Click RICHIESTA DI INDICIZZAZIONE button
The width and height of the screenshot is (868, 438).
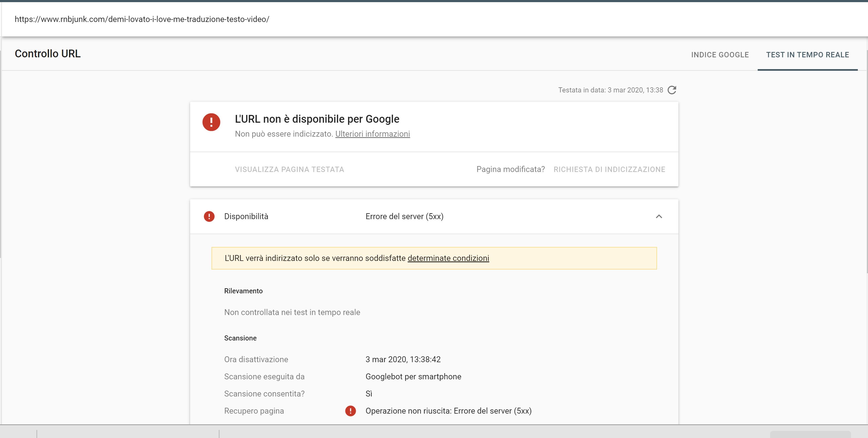click(x=609, y=169)
